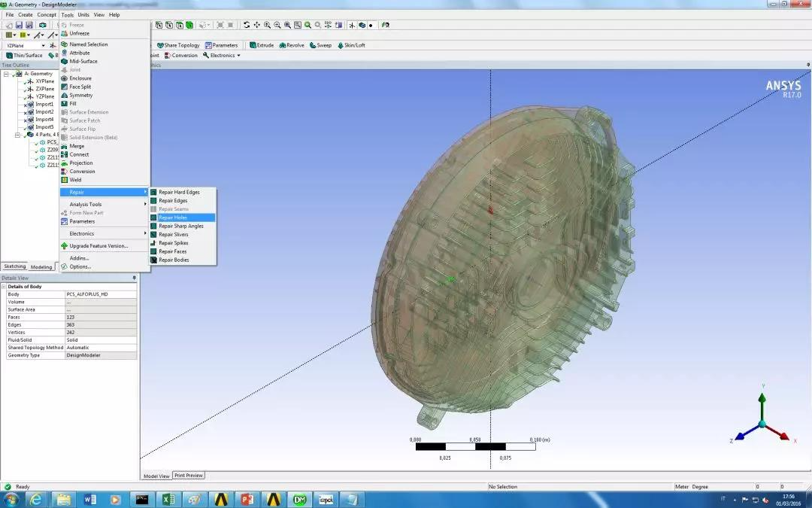Click the Save project disk icon
Screen dimensions: 812x508
tap(19, 25)
